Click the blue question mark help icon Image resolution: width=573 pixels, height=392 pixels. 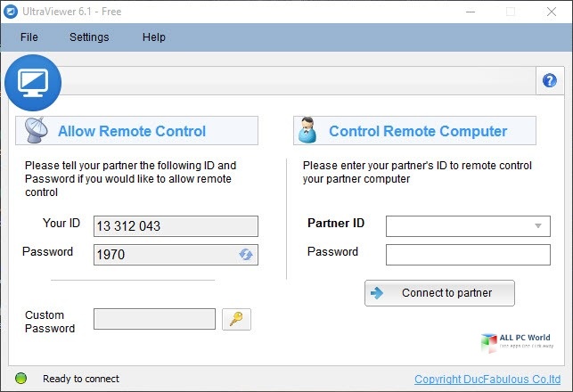coord(550,80)
